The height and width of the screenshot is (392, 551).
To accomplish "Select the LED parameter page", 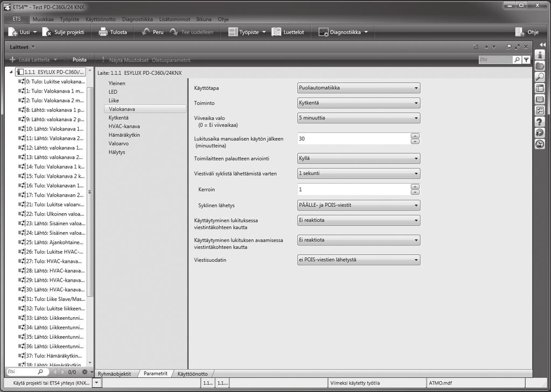I will [x=113, y=92].
